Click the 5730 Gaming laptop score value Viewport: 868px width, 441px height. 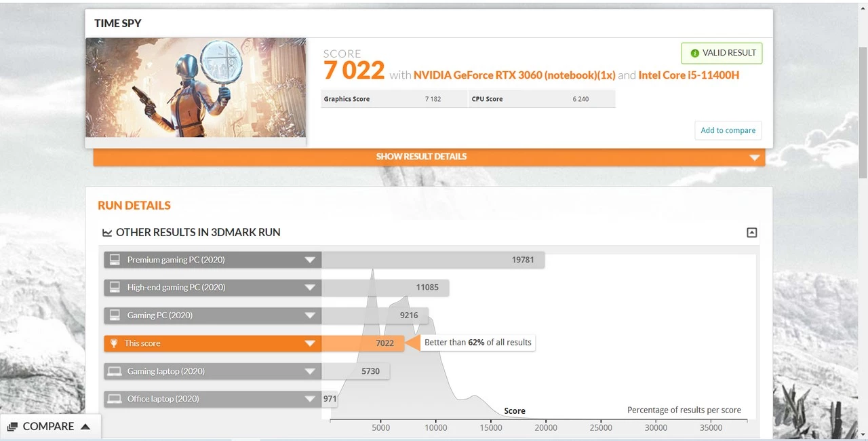[x=371, y=371]
